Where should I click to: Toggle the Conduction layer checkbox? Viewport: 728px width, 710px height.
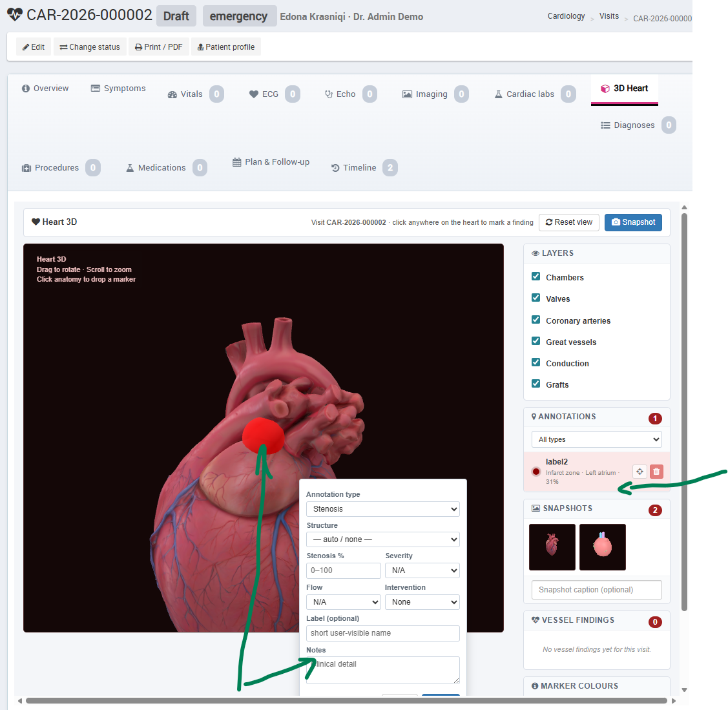tap(536, 362)
